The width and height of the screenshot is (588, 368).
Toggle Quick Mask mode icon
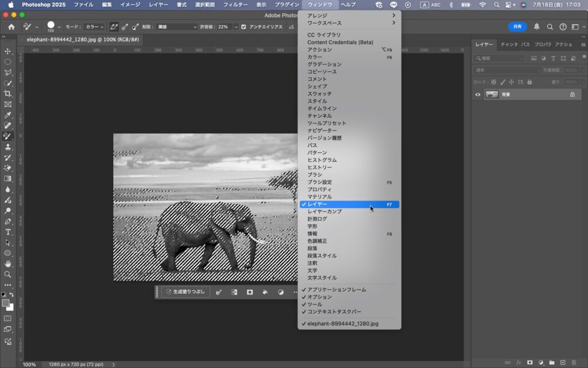[7, 319]
